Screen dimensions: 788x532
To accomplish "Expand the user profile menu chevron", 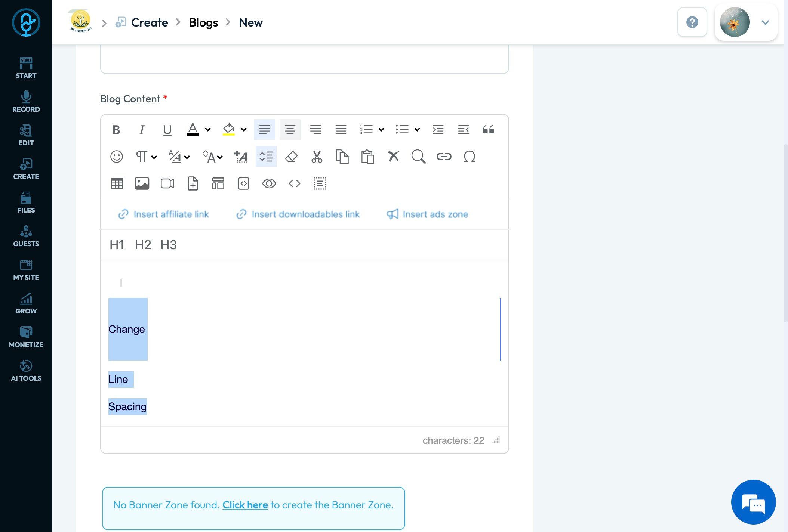I will (x=765, y=22).
